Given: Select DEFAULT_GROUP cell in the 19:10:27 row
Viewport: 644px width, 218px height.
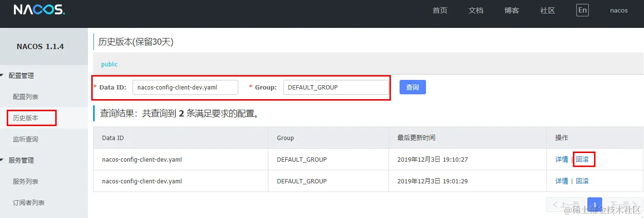Looking at the screenshot, I should [328, 159].
